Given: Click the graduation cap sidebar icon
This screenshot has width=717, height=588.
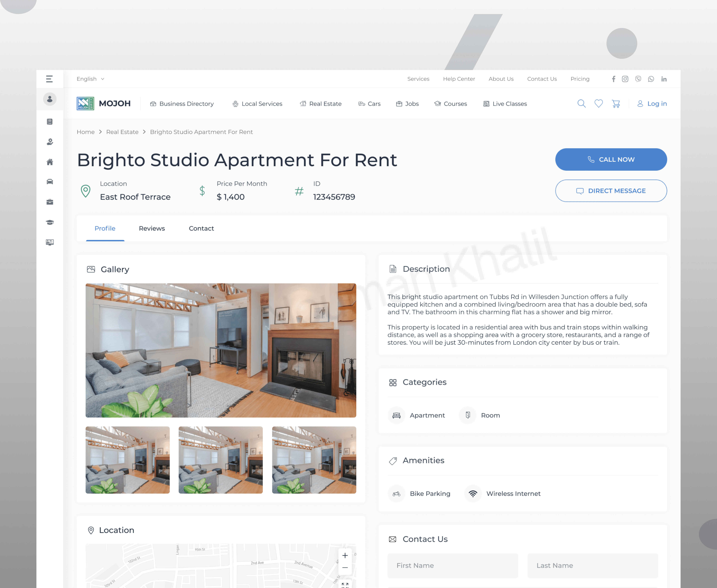Looking at the screenshot, I should click(50, 222).
